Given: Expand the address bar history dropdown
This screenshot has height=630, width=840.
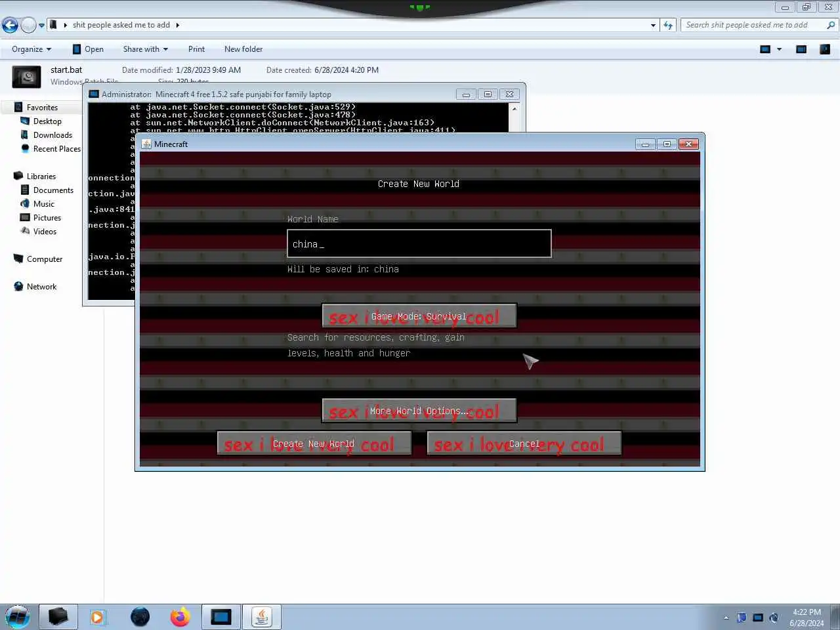Looking at the screenshot, I should click(653, 25).
